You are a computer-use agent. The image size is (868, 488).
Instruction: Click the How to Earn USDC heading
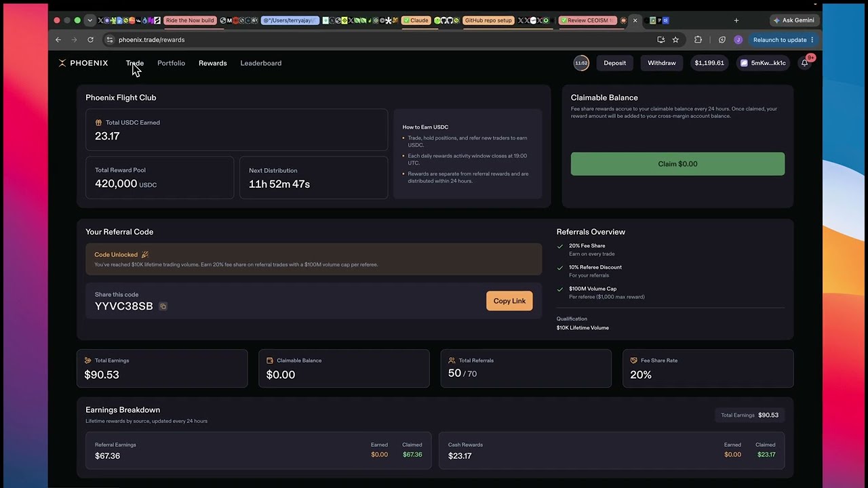point(425,127)
